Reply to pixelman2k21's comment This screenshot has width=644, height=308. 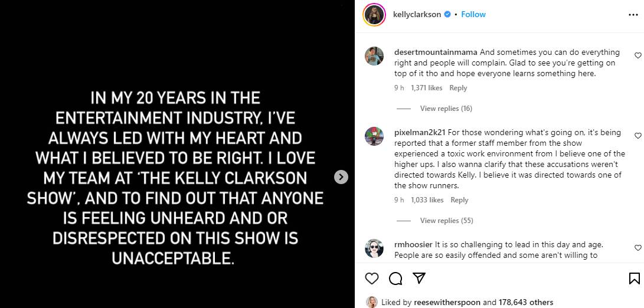pos(459,200)
